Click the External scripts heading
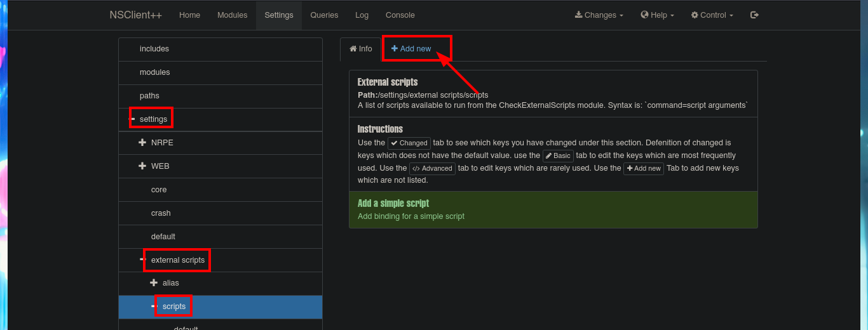868x330 pixels. pos(388,82)
